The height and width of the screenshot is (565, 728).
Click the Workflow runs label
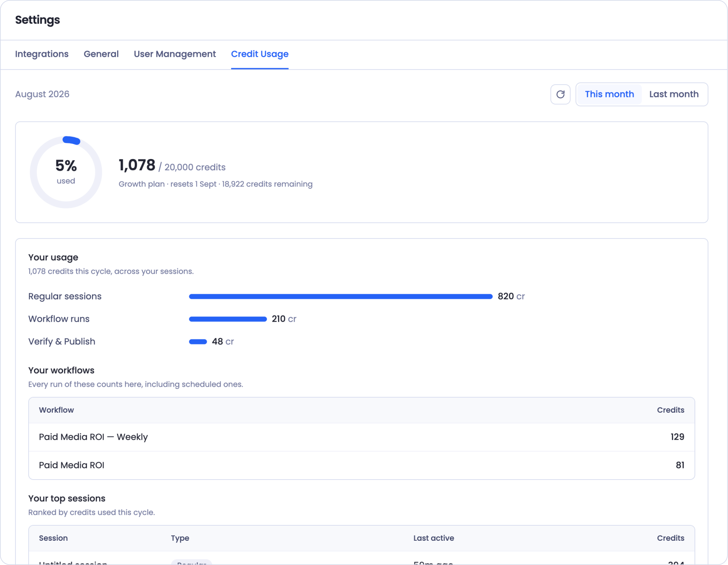point(59,319)
